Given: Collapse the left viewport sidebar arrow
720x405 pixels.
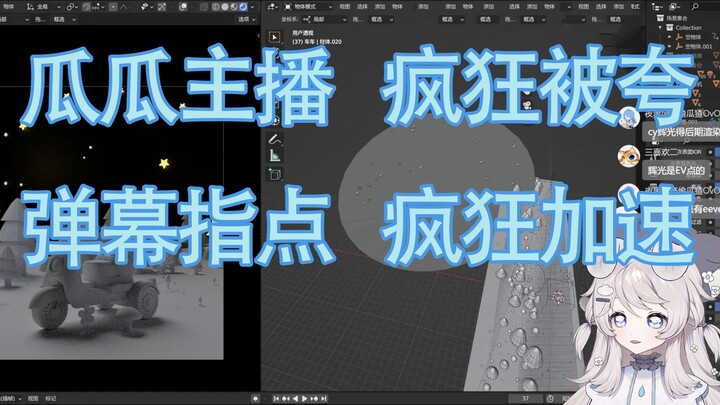Looking at the screenshot, I should pos(258,35).
